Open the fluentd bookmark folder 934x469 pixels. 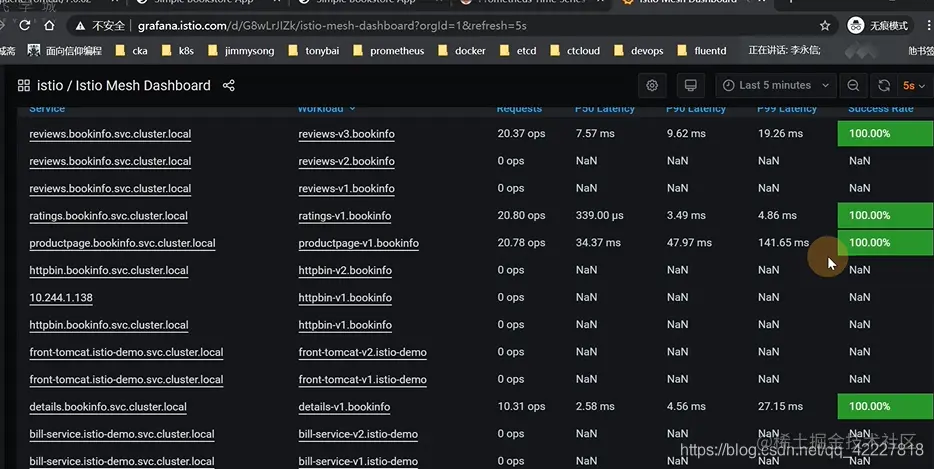702,51
